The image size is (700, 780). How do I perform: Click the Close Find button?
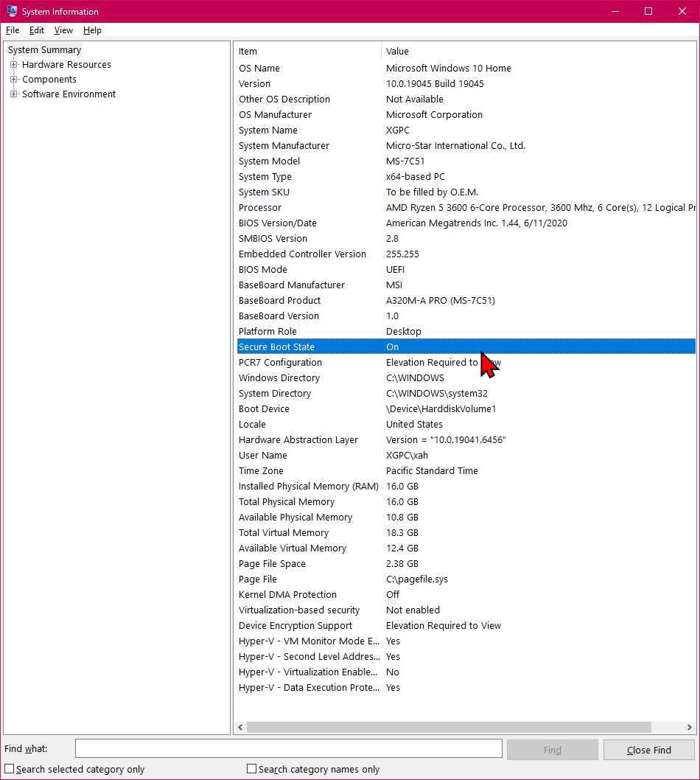pos(648,750)
